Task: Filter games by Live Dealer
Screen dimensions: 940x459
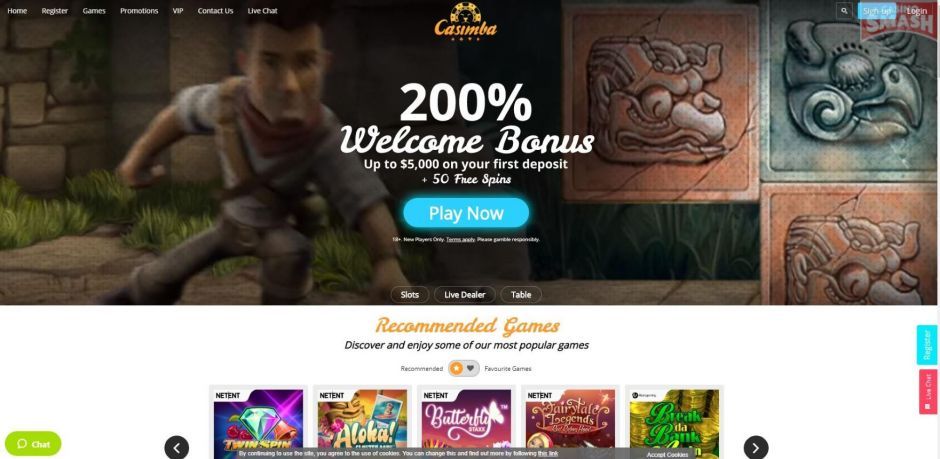Action: click(x=465, y=295)
